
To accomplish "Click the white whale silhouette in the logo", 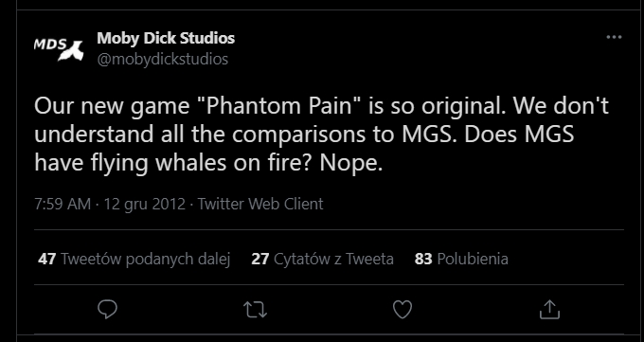I will tap(71, 51).
